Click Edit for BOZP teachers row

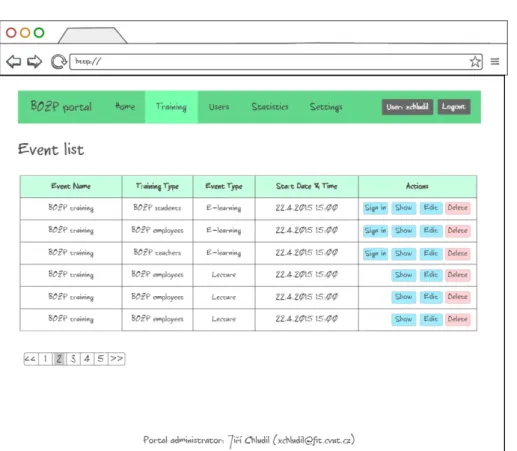tap(431, 254)
